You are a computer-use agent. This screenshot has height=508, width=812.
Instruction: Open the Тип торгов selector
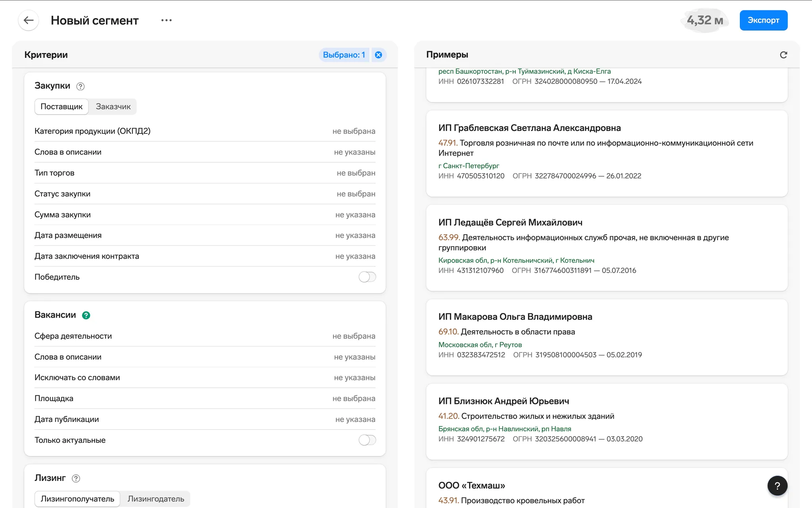coord(205,173)
